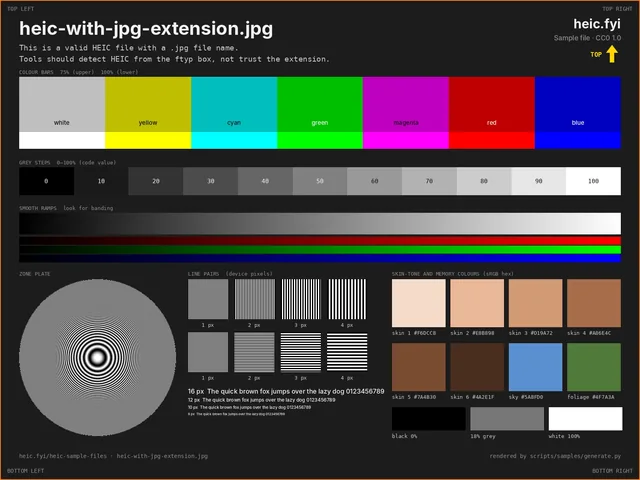Image resolution: width=640 pixels, height=480 pixels.
Task: Click the "ZONE PLATE" heading
Action: pyautogui.click(x=35, y=274)
